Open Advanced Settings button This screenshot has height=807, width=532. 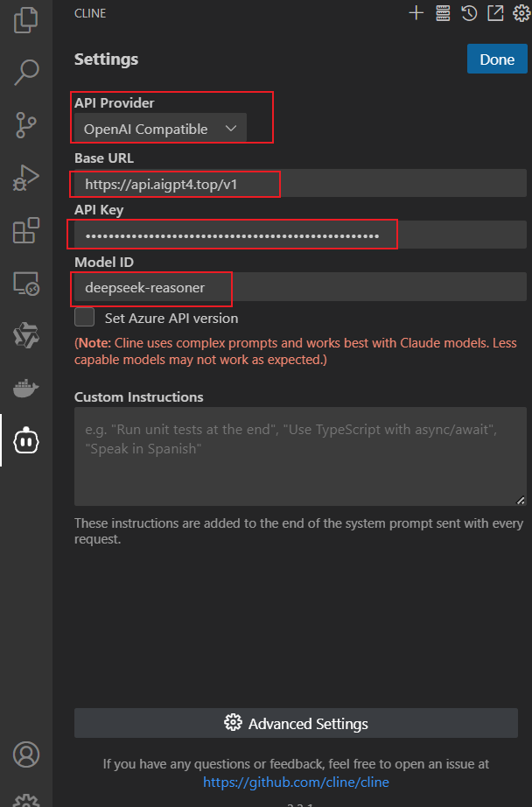pyautogui.click(x=296, y=723)
